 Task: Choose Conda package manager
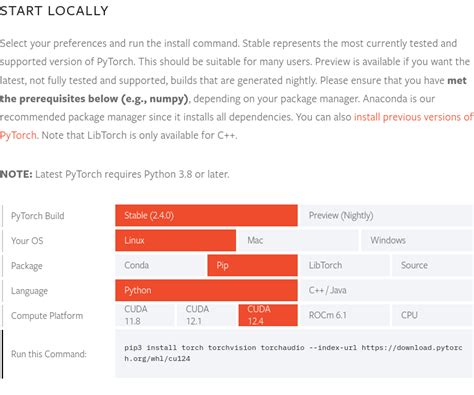coord(160,265)
